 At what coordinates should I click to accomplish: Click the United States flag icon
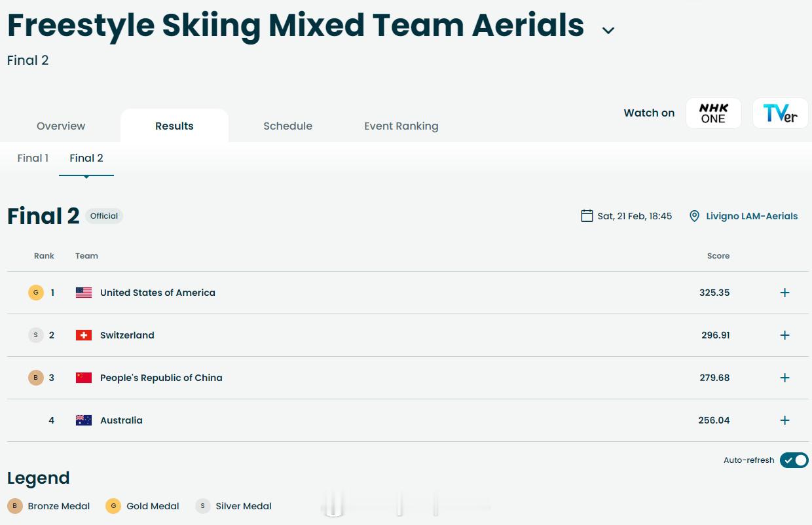coord(84,293)
